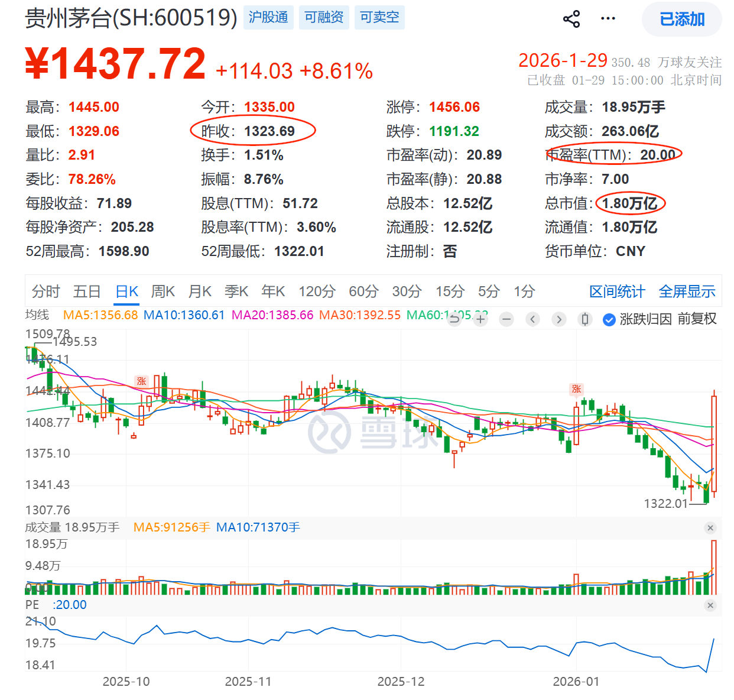
Task: Select the 年K chart tab
Action: pyautogui.click(x=273, y=291)
